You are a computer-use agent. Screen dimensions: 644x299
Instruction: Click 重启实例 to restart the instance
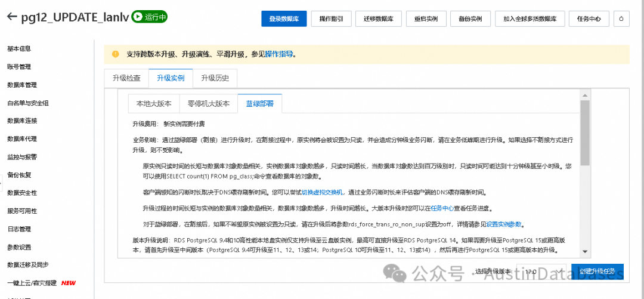426,19
